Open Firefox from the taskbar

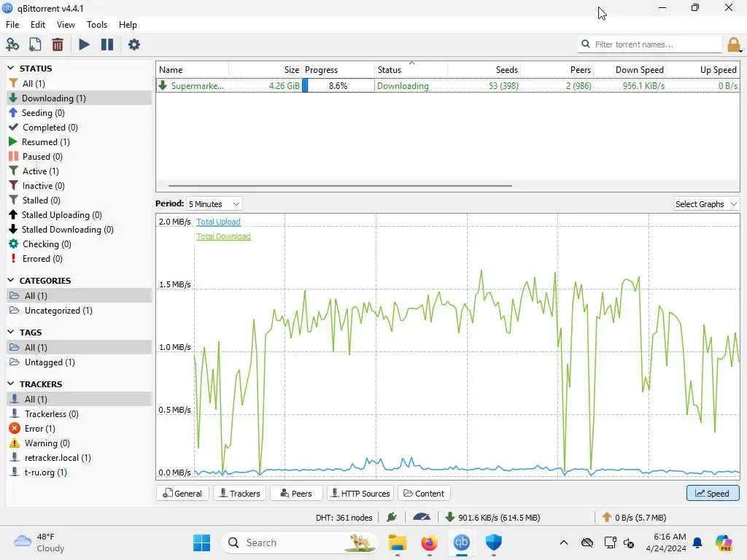[429, 542]
